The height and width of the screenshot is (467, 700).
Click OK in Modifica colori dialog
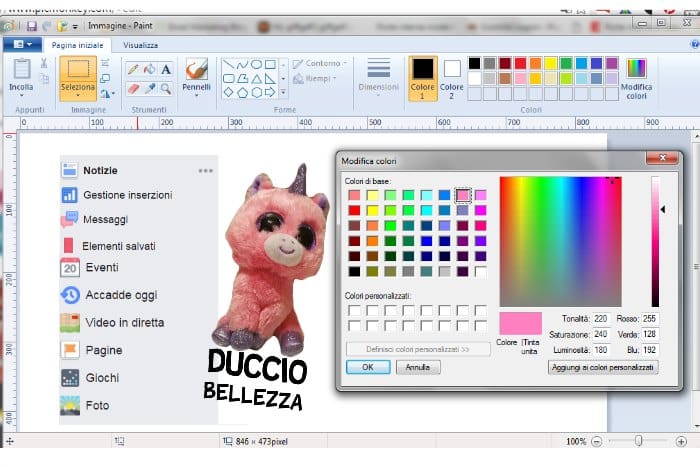tap(368, 367)
